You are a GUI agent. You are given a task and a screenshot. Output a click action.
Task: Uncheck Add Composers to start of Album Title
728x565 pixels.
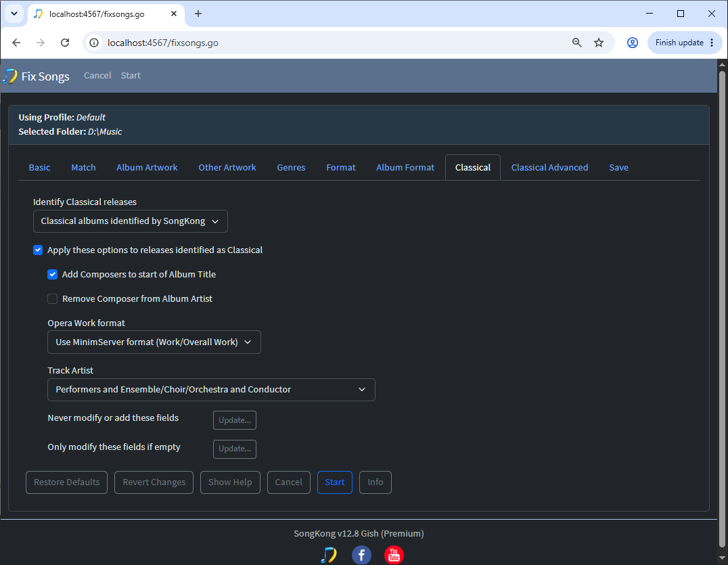pyautogui.click(x=53, y=274)
